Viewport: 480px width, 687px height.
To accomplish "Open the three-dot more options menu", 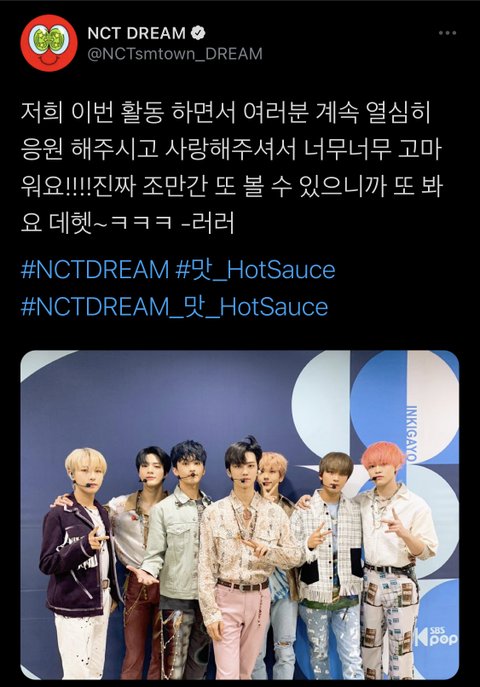I will pyautogui.click(x=447, y=33).
